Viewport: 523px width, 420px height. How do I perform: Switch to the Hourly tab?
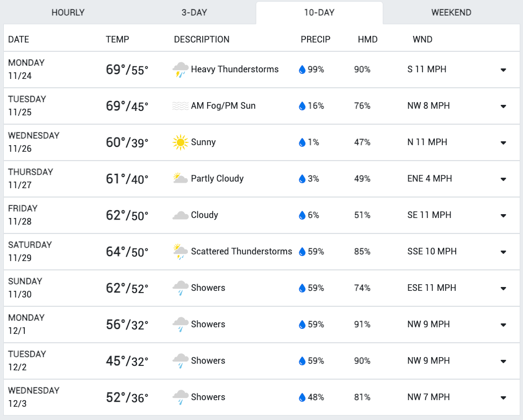(68, 13)
